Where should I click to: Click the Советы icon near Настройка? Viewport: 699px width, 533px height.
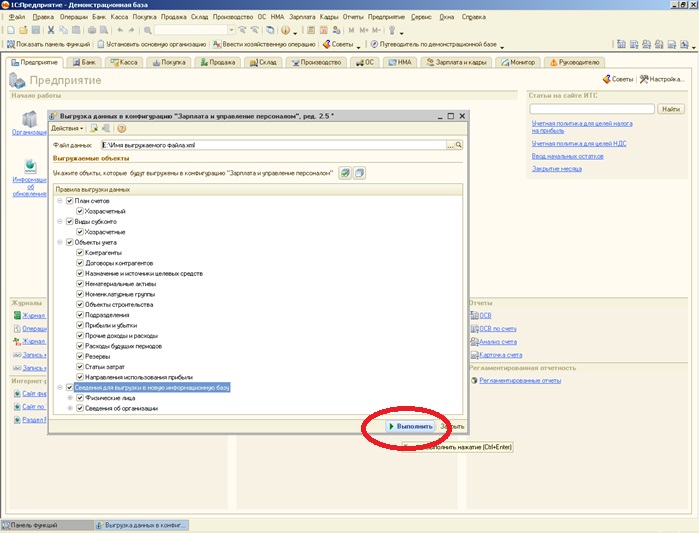point(606,79)
